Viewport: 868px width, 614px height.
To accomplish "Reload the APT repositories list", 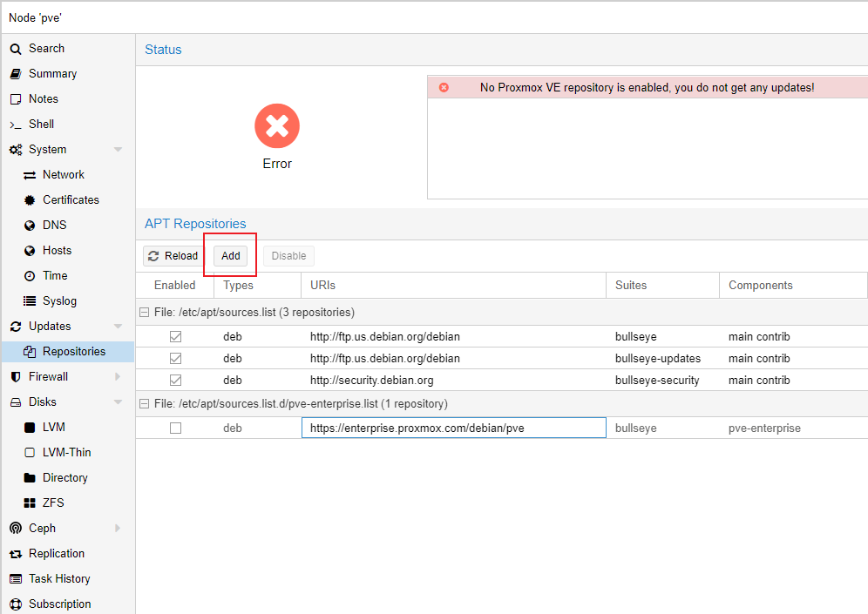I will pyautogui.click(x=173, y=256).
